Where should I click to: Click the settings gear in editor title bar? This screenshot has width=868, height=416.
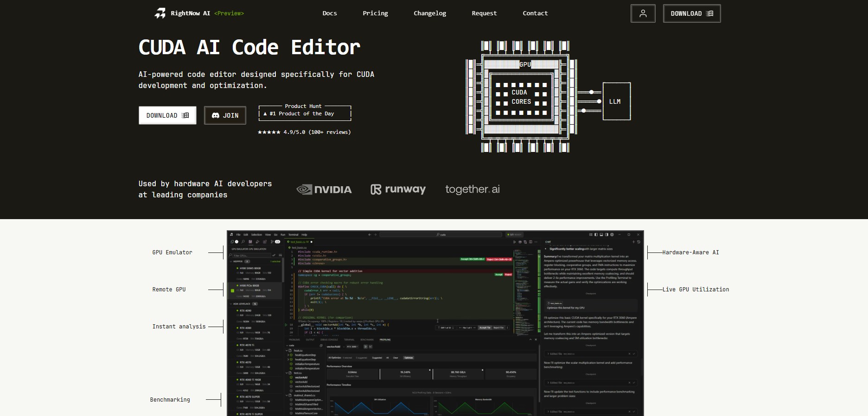[x=612, y=235]
